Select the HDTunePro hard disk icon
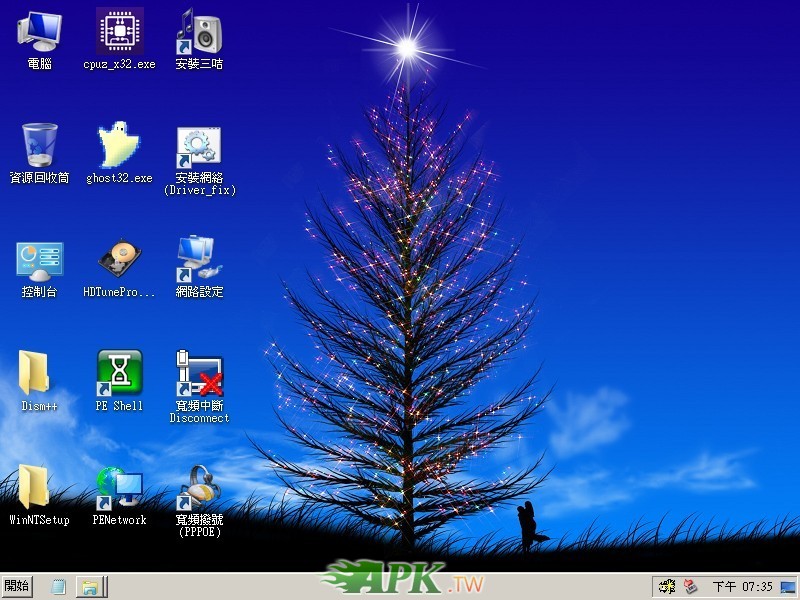This screenshot has height=600, width=800. pyautogui.click(x=119, y=259)
